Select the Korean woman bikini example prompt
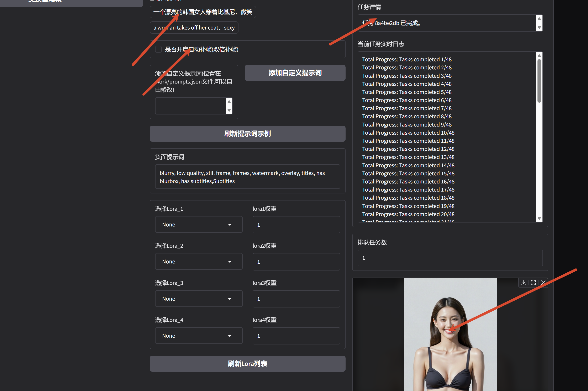The image size is (588, 391). tap(203, 12)
